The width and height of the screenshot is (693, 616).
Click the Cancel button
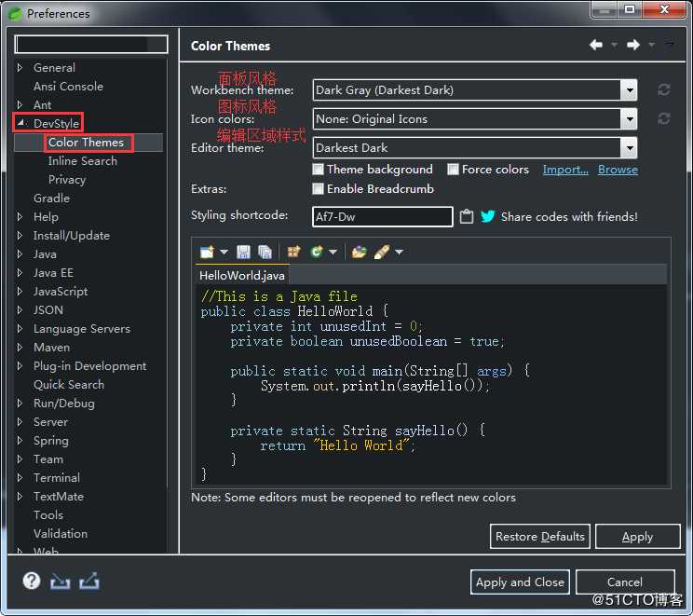pos(624,582)
